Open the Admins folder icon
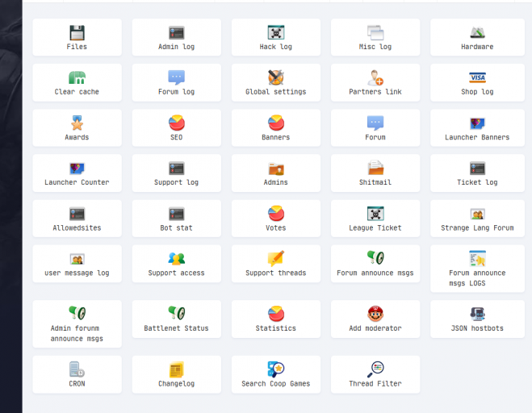Screen dimensions: 532x413 (276, 169)
